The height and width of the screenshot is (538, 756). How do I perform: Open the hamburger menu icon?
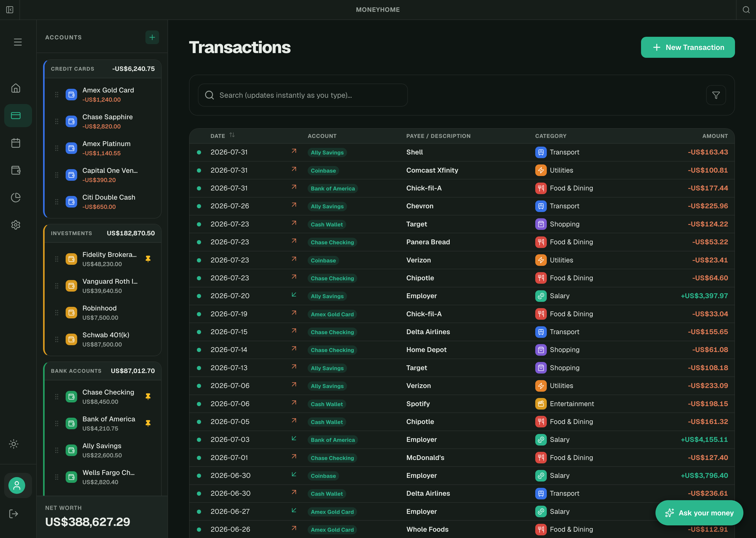(18, 42)
